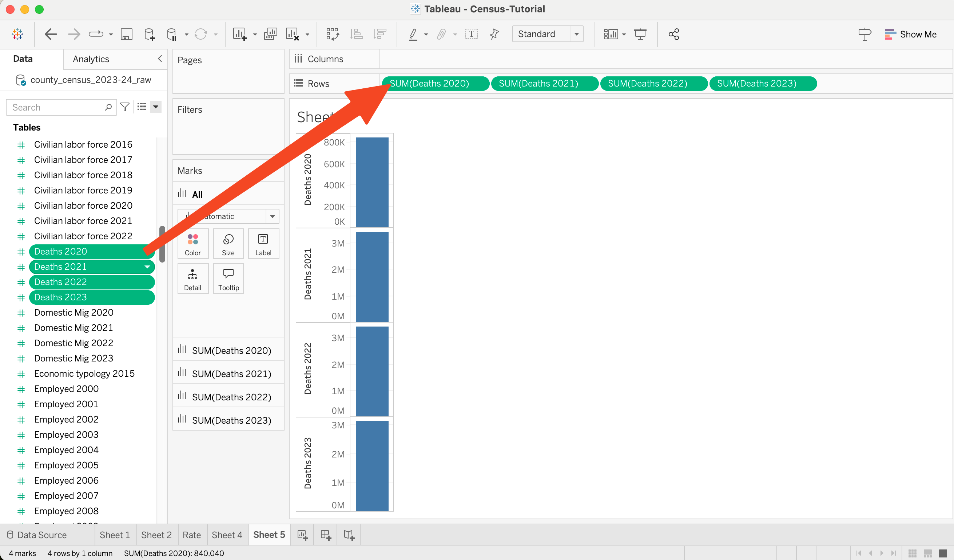Click the Clear Sheet icon
Image resolution: width=954 pixels, height=560 pixels.
[x=293, y=34]
